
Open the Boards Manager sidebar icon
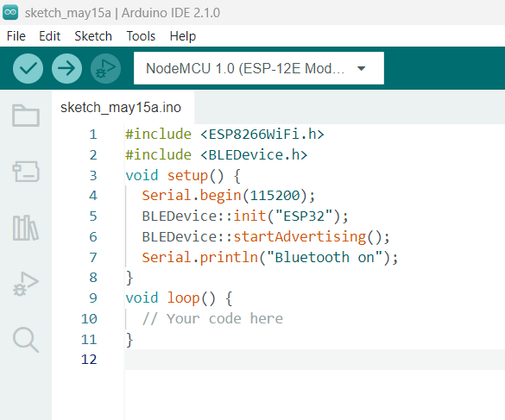click(26, 172)
